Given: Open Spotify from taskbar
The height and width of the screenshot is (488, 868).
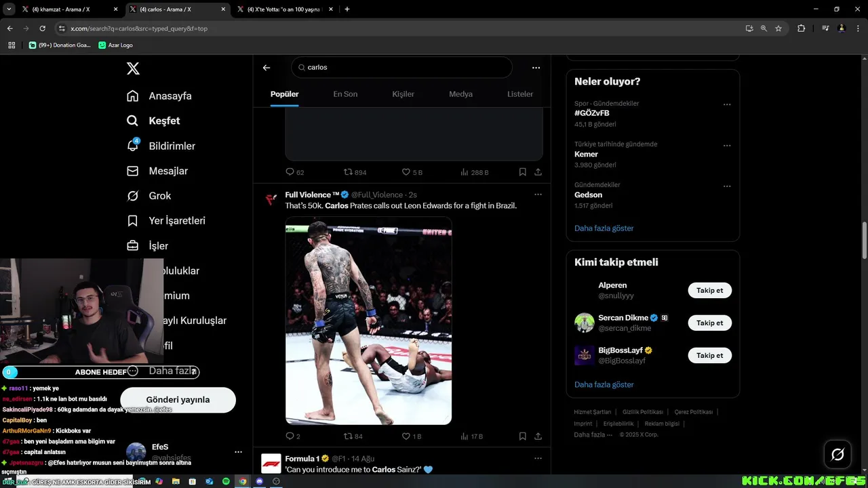Looking at the screenshot, I should 226,481.
